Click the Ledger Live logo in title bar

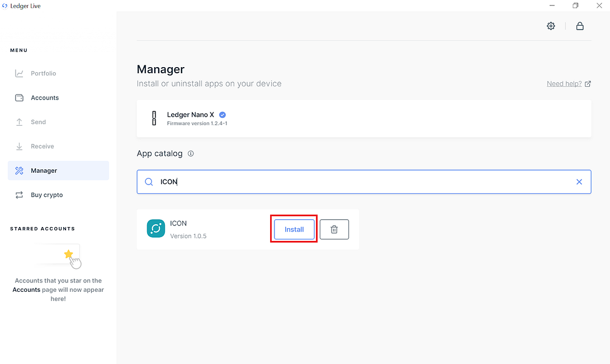4,6
